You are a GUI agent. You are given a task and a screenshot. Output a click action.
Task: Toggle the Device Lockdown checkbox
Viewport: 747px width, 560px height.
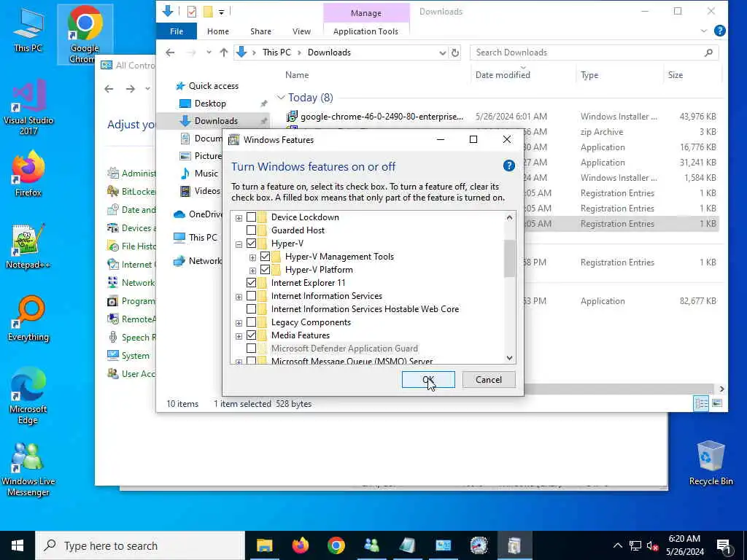point(251,217)
